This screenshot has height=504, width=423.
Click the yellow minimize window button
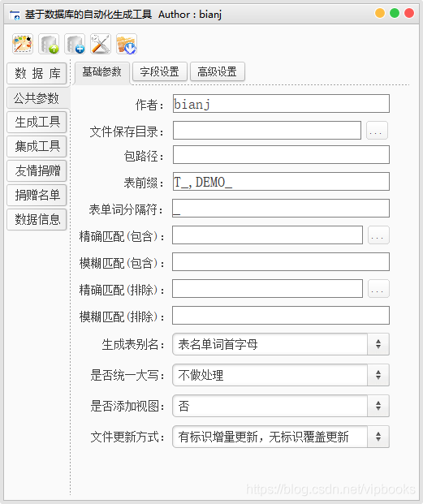(x=380, y=13)
